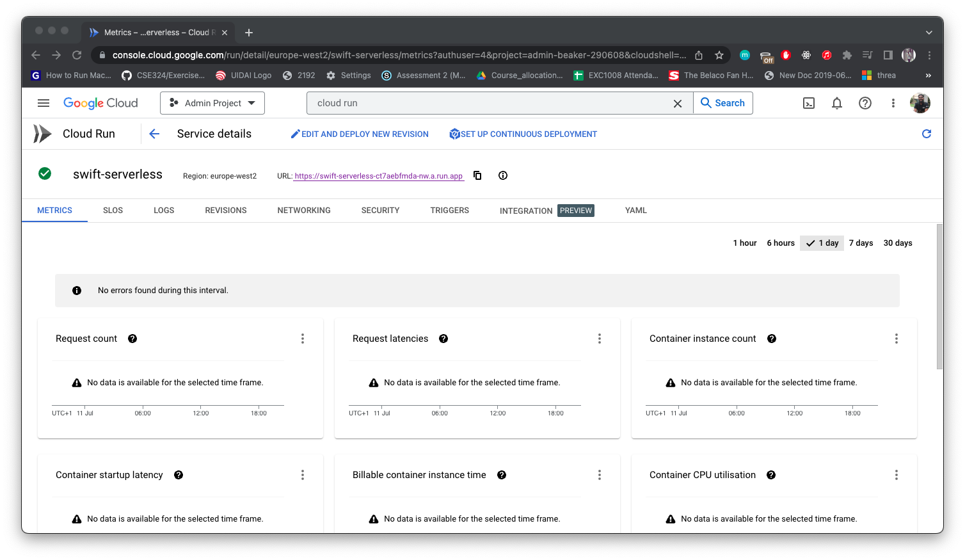Click Edit and Deploy New Revision
This screenshot has width=965, height=560.
coord(360,134)
